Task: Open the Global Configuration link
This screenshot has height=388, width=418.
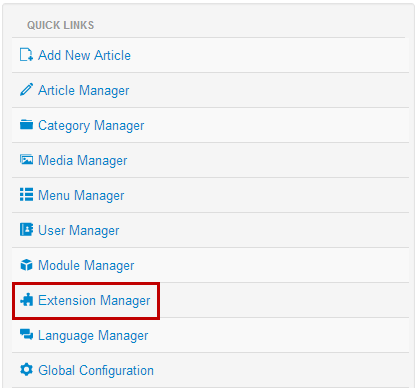Action: pos(96,371)
